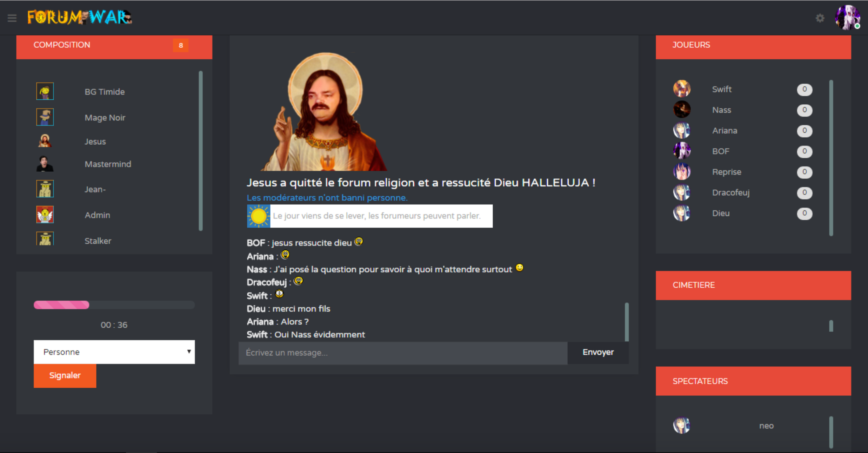Click the user profile avatar top right

(847, 17)
